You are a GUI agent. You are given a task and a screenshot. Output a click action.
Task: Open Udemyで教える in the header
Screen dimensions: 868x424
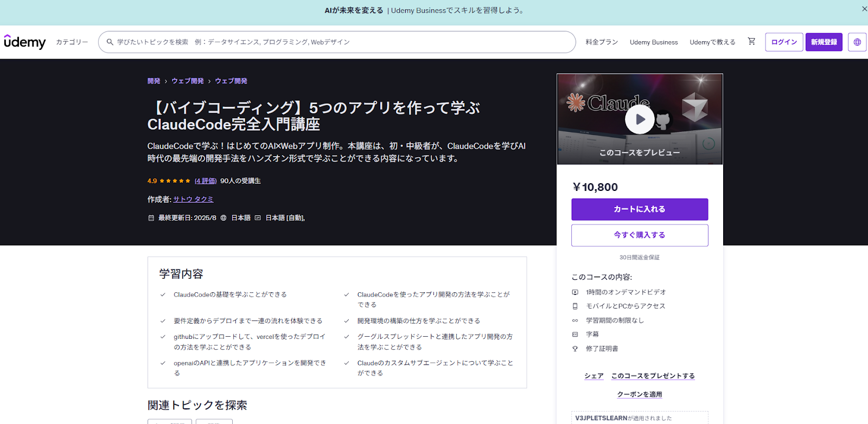click(x=712, y=42)
